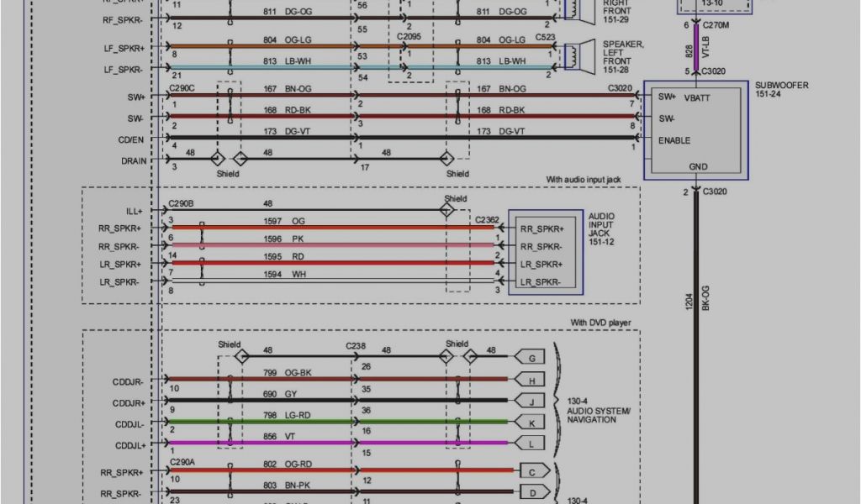861x504 pixels.
Task: Click the "With DVD player" label
Action: [x=600, y=323]
